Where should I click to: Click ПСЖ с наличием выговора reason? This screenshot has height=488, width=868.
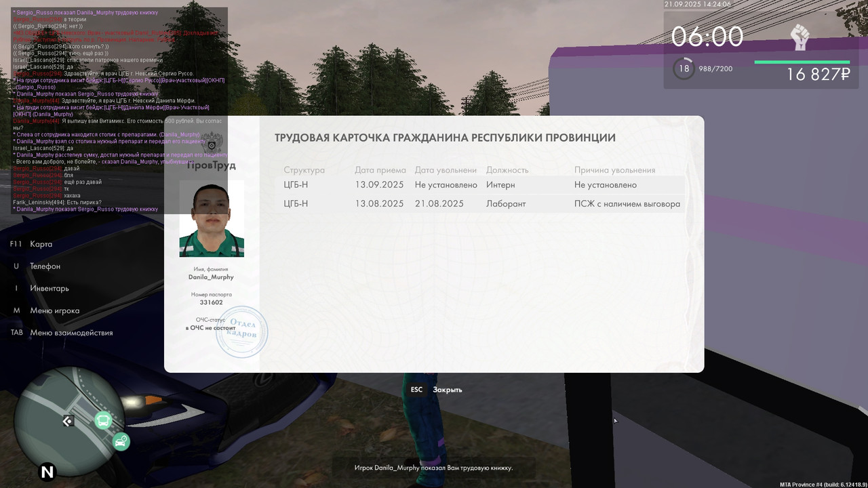point(627,204)
